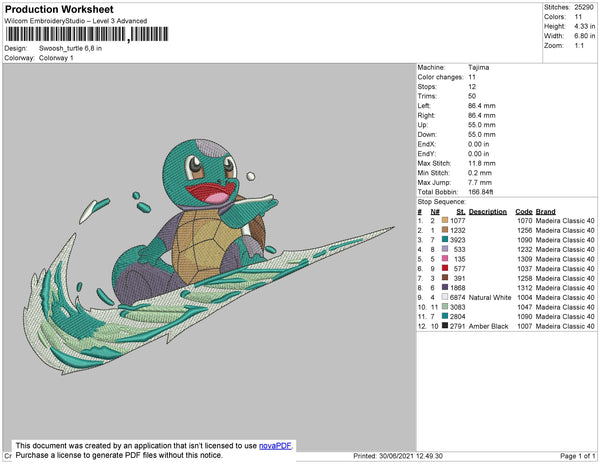Click the design name Swoosh_turtle 6,8 in

pyautogui.click(x=70, y=48)
